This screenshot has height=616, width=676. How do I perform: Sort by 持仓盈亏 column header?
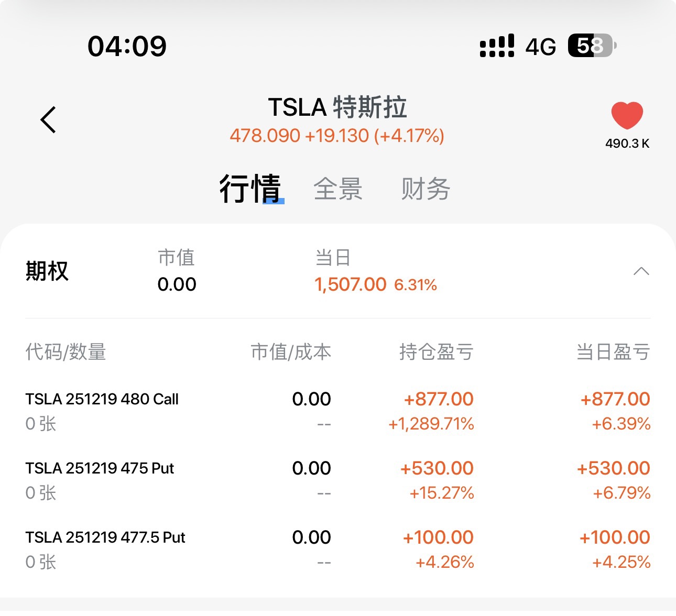[436, 352]
